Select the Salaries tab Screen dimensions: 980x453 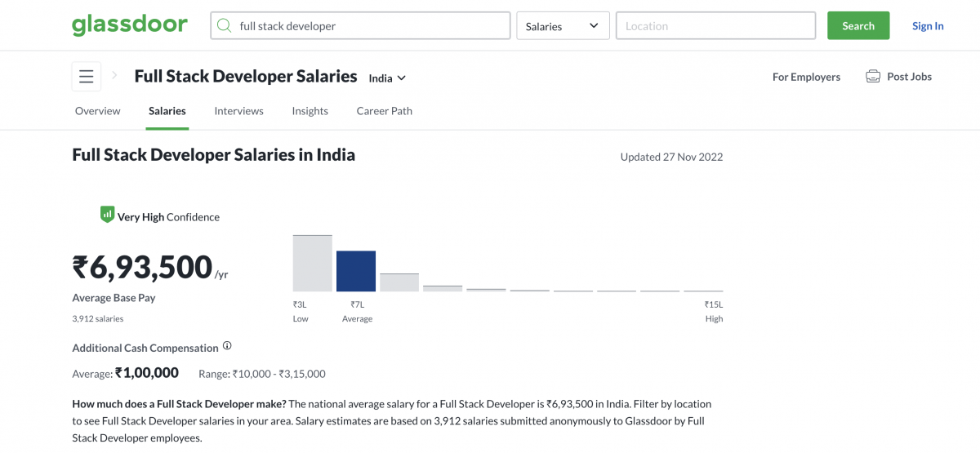coord(167,111)
